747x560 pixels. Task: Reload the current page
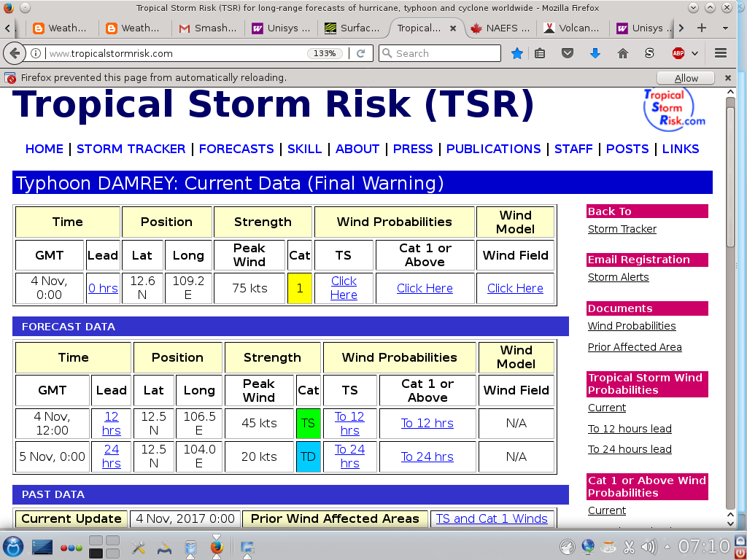click(360, 53)
